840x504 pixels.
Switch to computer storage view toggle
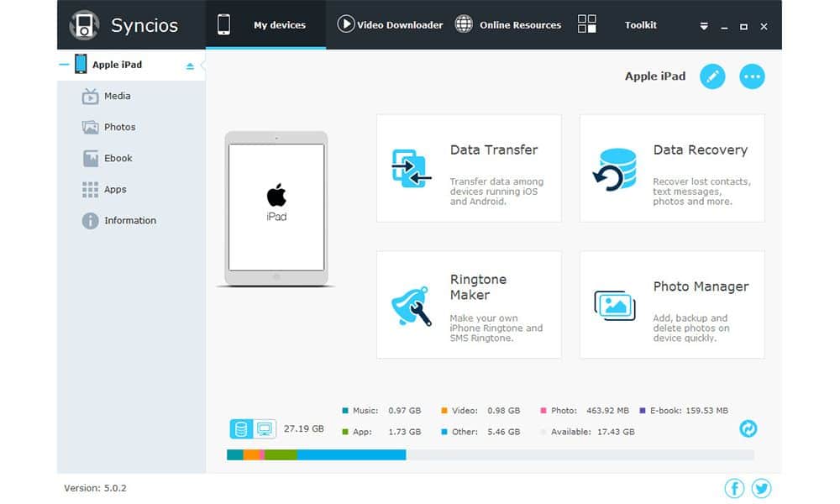264,429
